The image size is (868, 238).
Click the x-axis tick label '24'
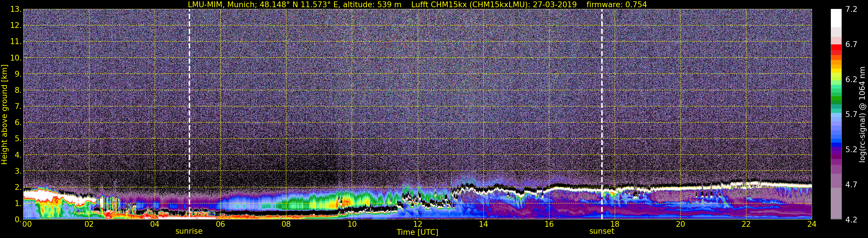tap(812, 224)
